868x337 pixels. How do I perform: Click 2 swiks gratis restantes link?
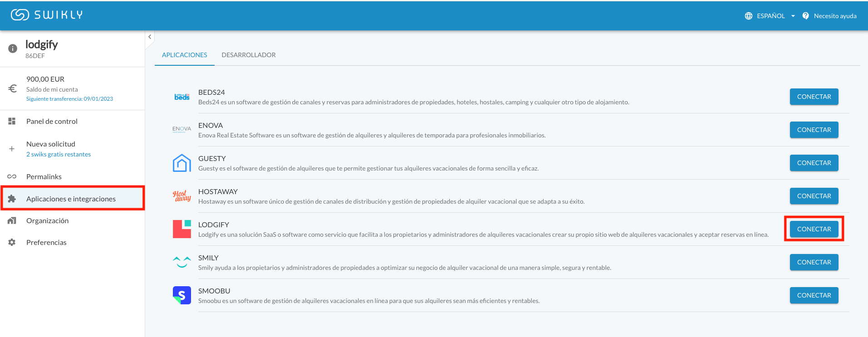[59, 154]
